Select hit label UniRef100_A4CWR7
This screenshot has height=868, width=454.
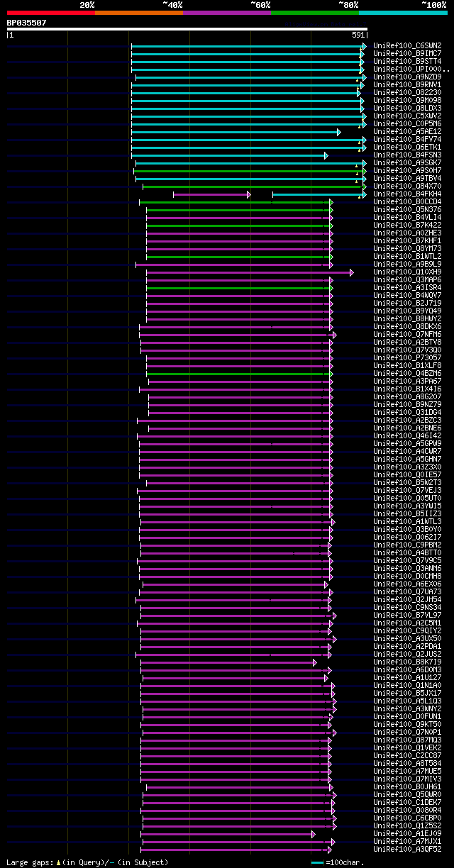pos(407,451)
